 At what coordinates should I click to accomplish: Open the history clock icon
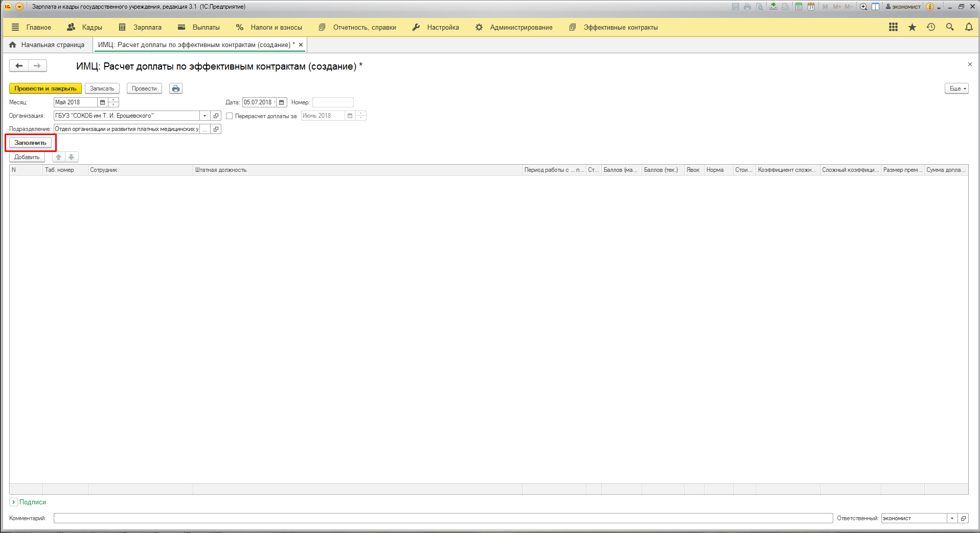tap(931, 27)
